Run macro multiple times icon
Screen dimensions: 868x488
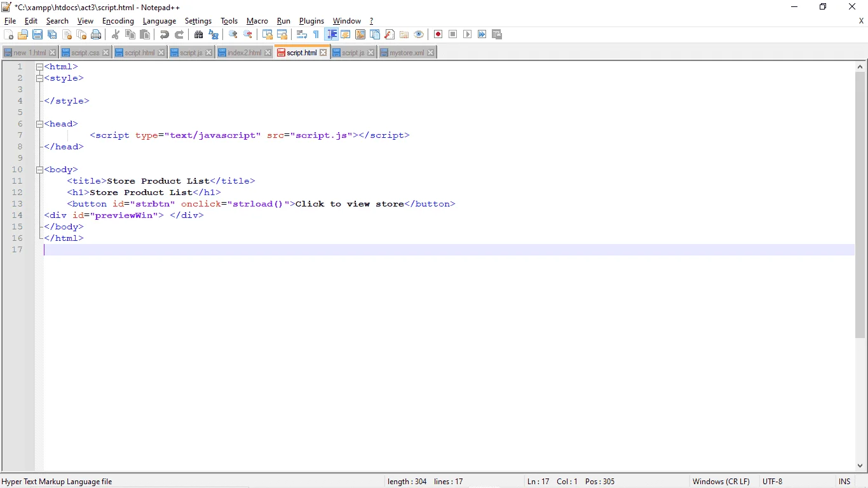482,34
